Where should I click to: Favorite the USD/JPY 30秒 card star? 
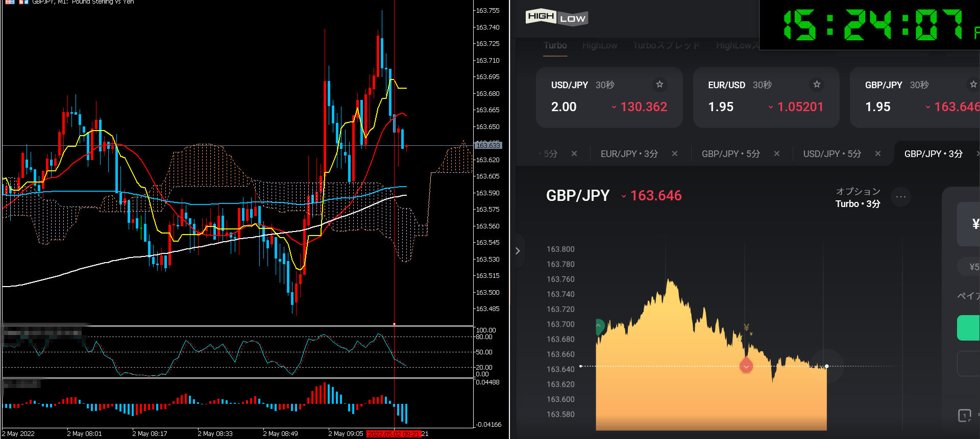tap(659, 84)
